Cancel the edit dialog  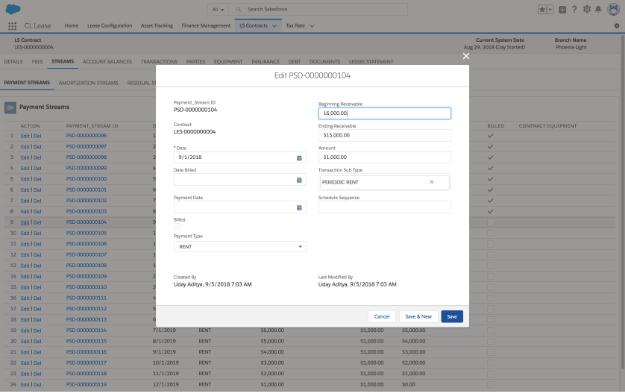(x=381, y=316)
